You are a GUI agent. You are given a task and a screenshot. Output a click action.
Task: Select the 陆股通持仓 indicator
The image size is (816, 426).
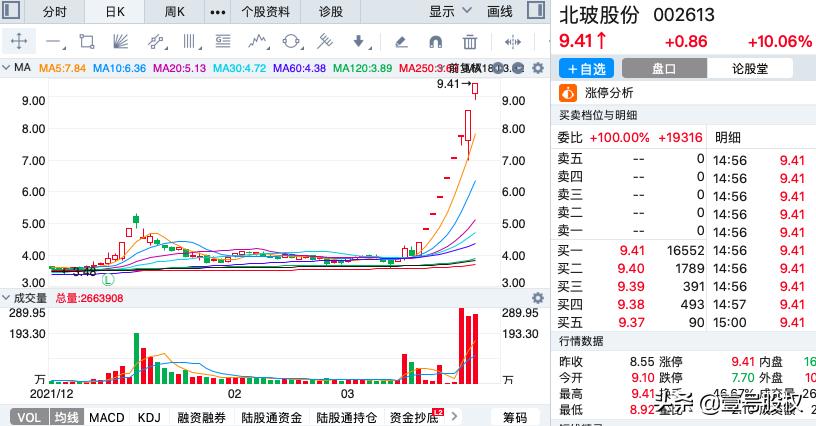click(x=347, y=417)
